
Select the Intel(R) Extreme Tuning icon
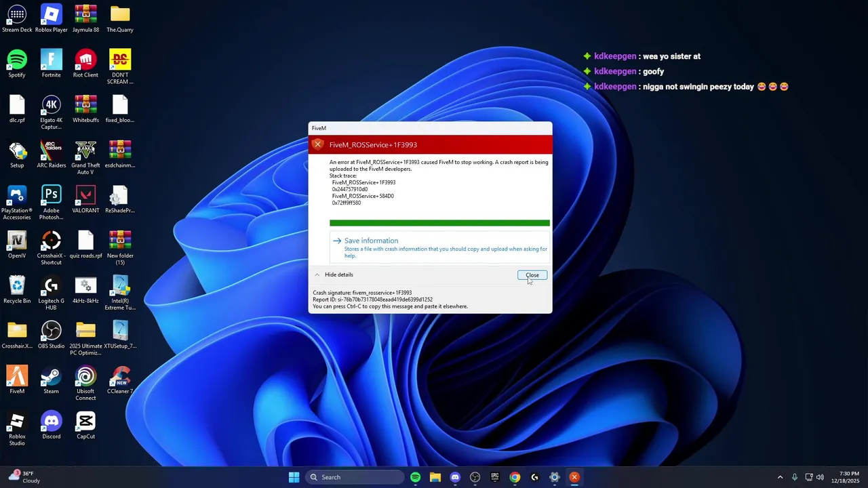120,293
